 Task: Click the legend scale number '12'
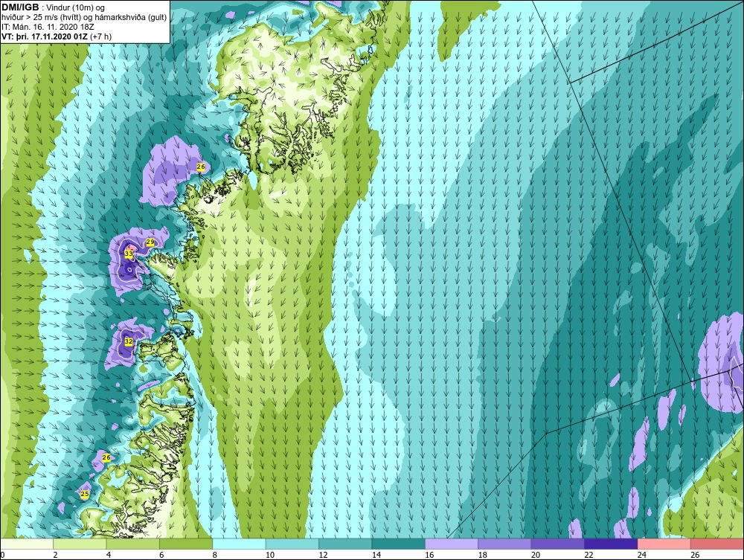coord(323,555)
